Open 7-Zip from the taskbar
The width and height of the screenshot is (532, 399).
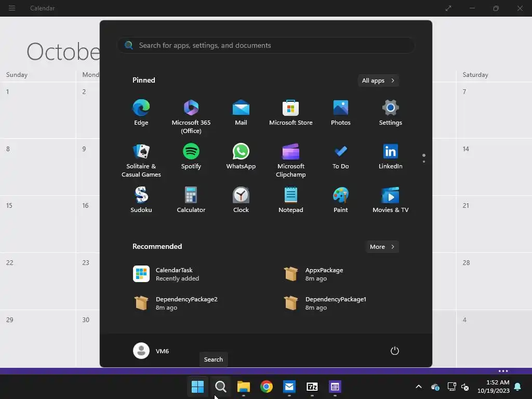tap(312, 387)
